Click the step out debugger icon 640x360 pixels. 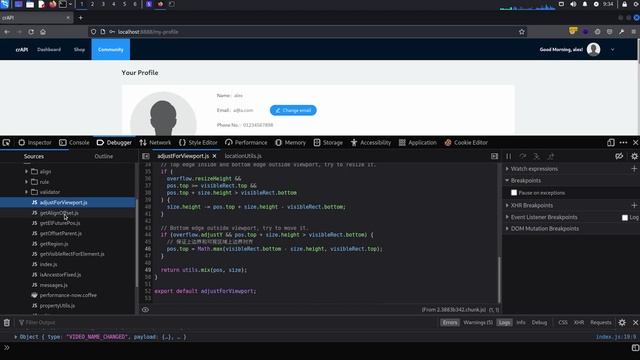click(x=551, y=156)
